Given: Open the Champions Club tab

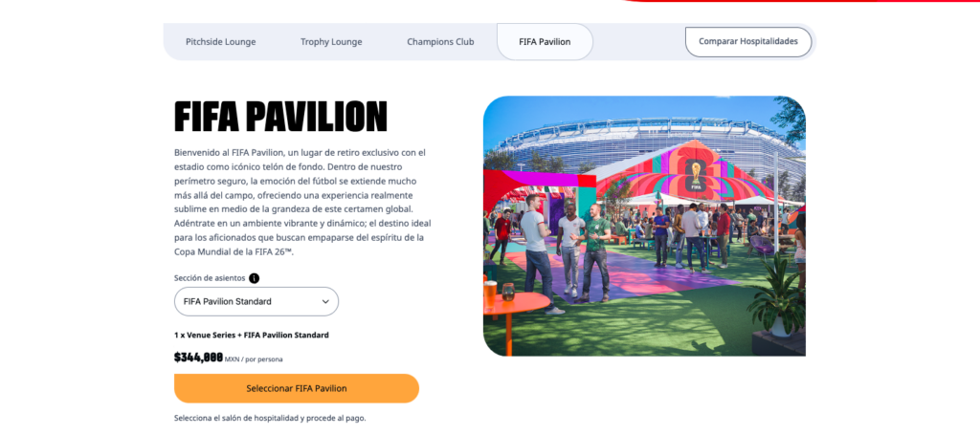Looking at the screenshot, I should click(440, 42).
